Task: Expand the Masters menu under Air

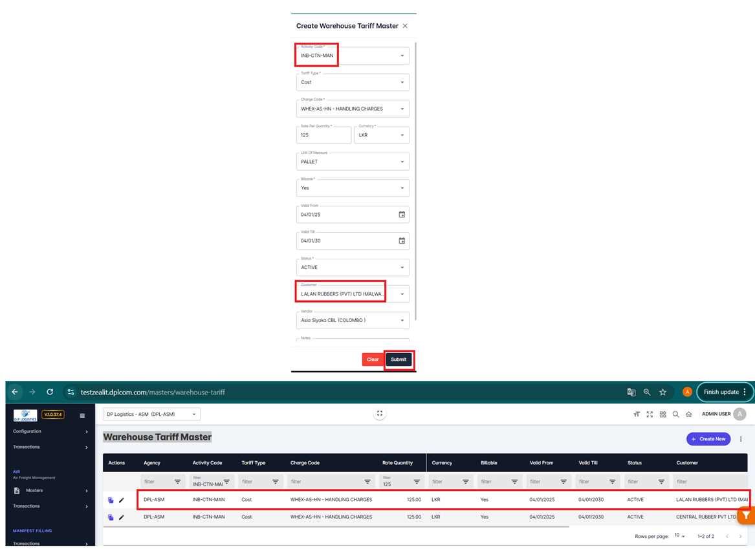Action: coord(50,491)
